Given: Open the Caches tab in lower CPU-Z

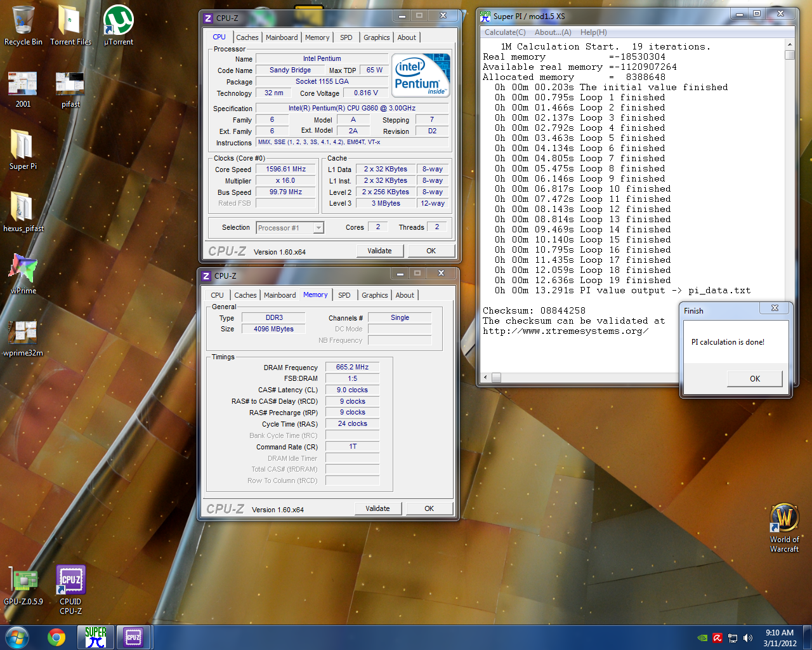Looking at the screenshot, I should click(245, 295).
